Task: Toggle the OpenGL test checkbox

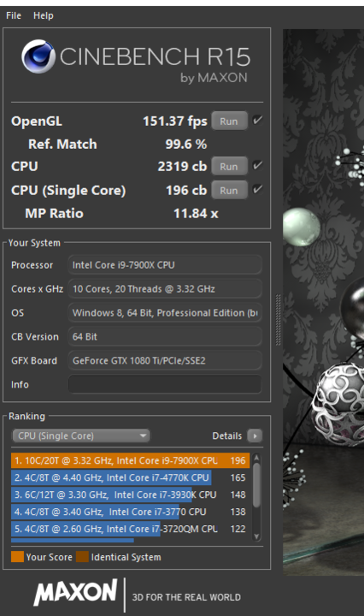Action: click(x=257, y=121)
